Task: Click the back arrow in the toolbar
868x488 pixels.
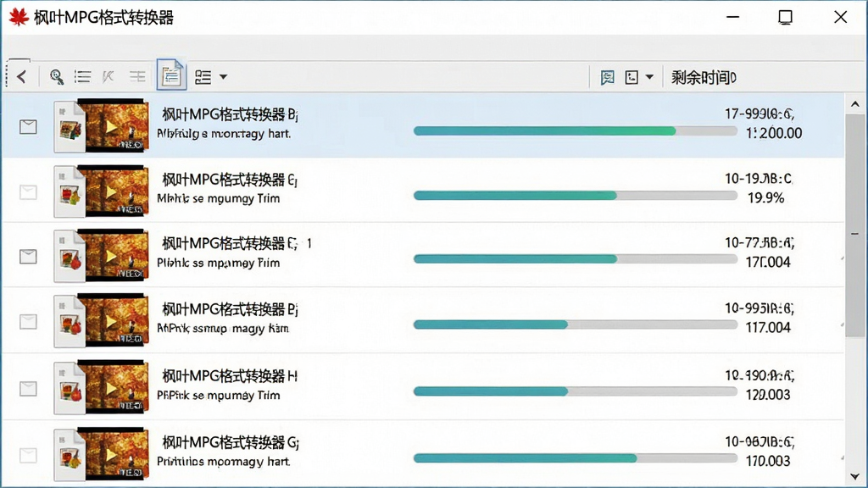Action: tap(21, 76)
